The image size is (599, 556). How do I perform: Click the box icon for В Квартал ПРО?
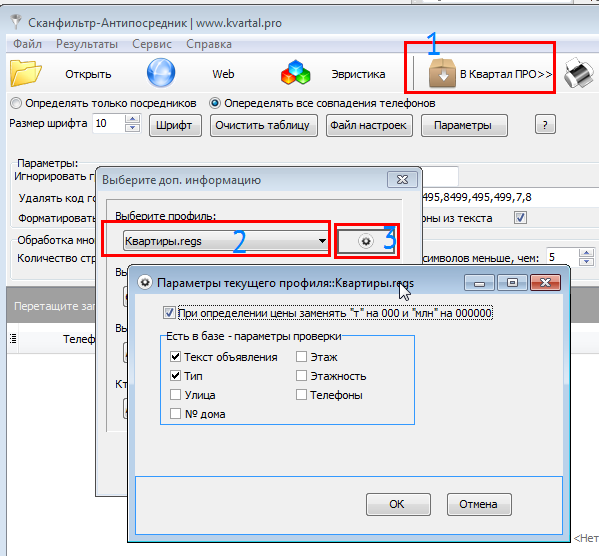(442, 73)
